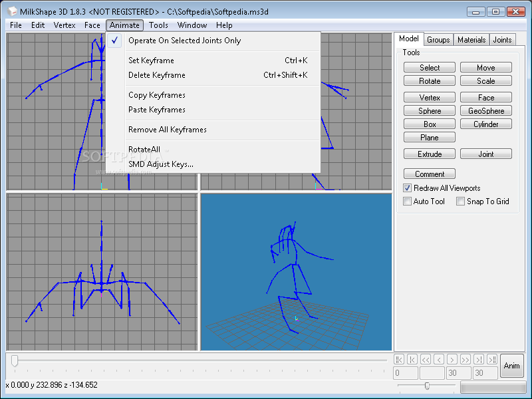Viewport: 532px width, 399px height.
Task: Choose Set Keyframe menu entry
Action: pyautogui.click(x=213, y=61)
